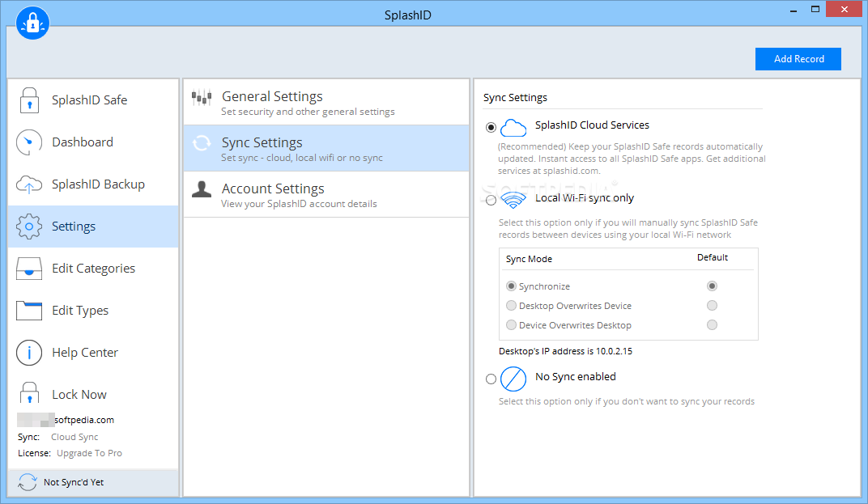Open the Dashboard sidebar item

(x=93, y=142)
